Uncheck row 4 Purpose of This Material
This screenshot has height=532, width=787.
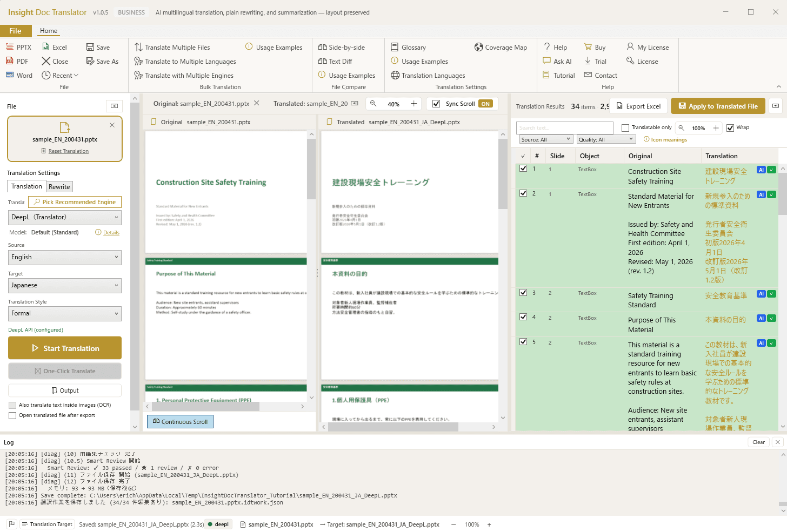click(523, 317)
